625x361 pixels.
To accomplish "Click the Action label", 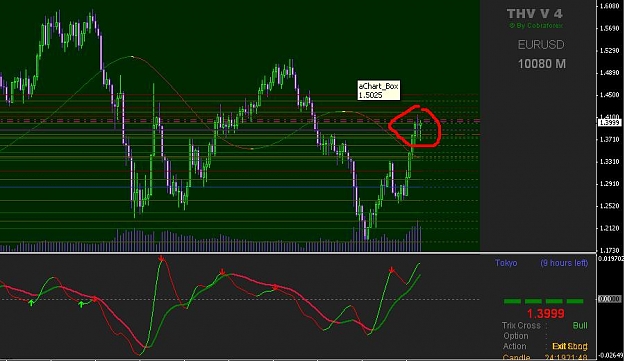I will (515, 346).
